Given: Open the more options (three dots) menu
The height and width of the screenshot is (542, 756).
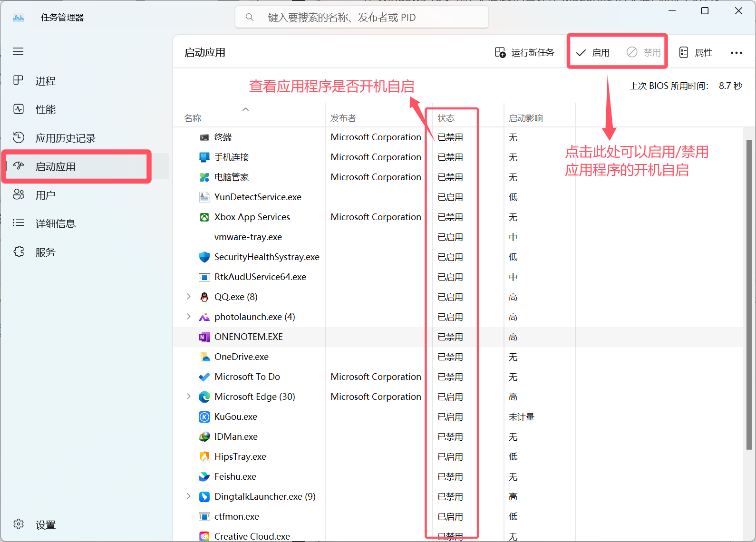Looking at the screenshot, I should pos(736,53).
